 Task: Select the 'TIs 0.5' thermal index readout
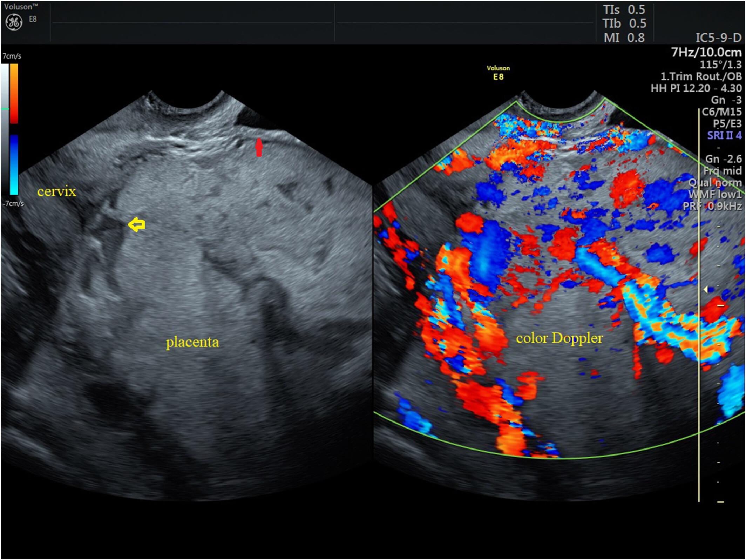624,9
